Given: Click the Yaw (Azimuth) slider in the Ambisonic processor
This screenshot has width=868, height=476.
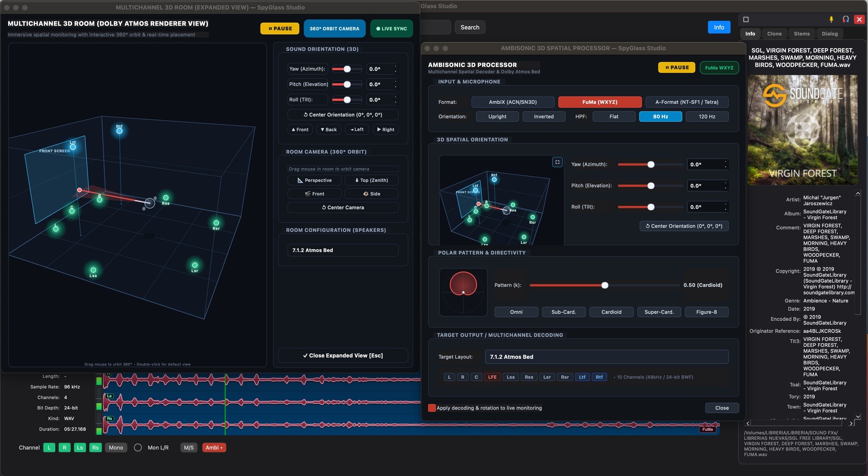Looking at the screenshot, I should 650,164.
